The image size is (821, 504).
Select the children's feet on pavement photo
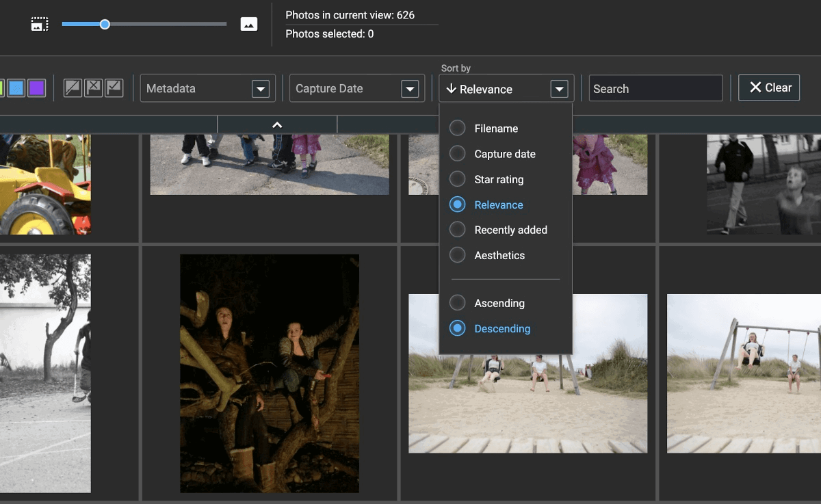click(x=270, y=164)
